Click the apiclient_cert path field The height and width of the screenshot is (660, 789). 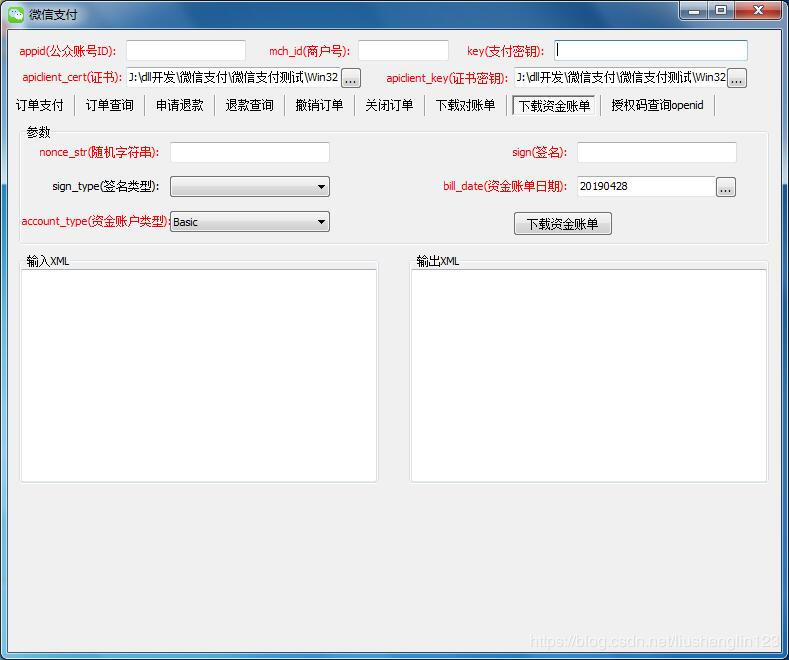233,77
